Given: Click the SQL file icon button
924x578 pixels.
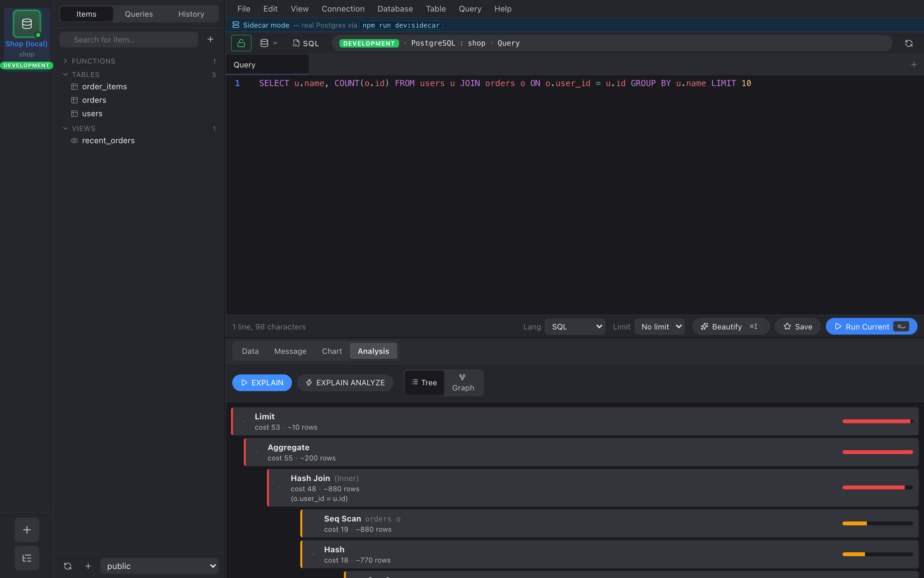Looking at the screenshot, I should (x=305, y=43).
